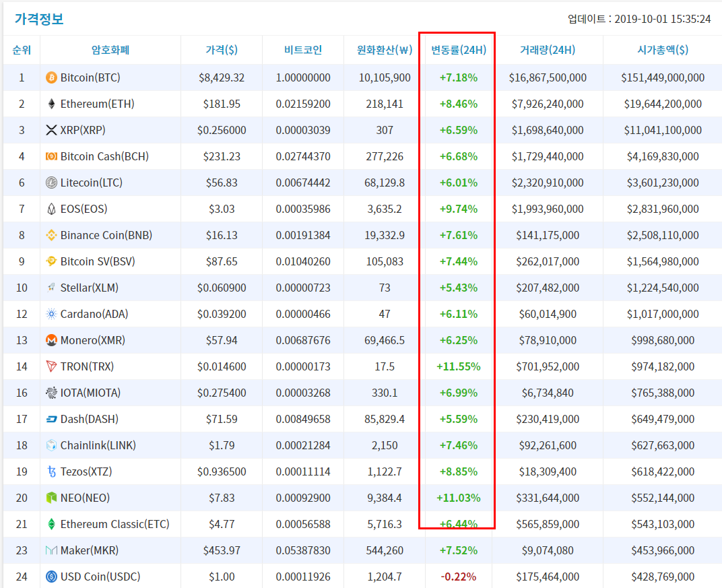
Task: Sort by 가격($) column header
Action: pyautogui.click(x=222, y=50)
